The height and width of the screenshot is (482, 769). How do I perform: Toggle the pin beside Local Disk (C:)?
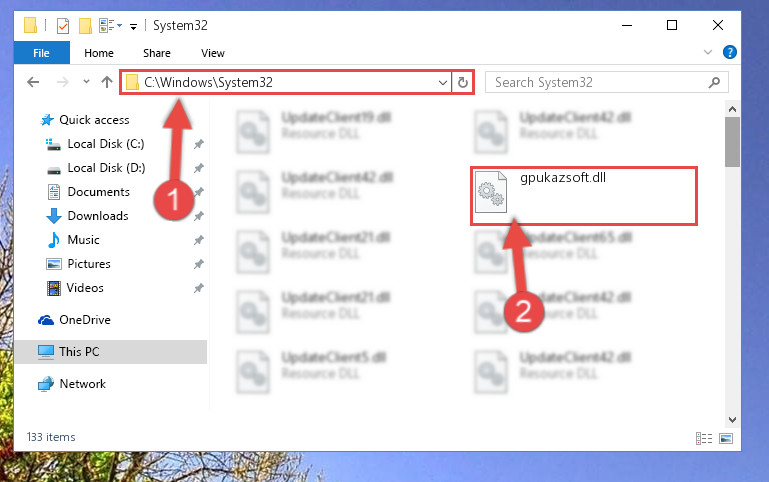pyautogui.click(x=198, y=144)
